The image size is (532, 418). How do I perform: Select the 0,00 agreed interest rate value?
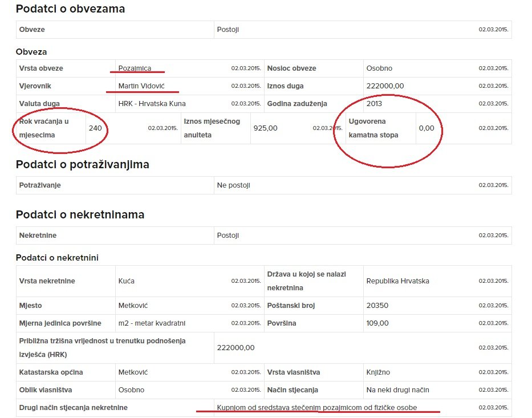[x=426, y=128]
